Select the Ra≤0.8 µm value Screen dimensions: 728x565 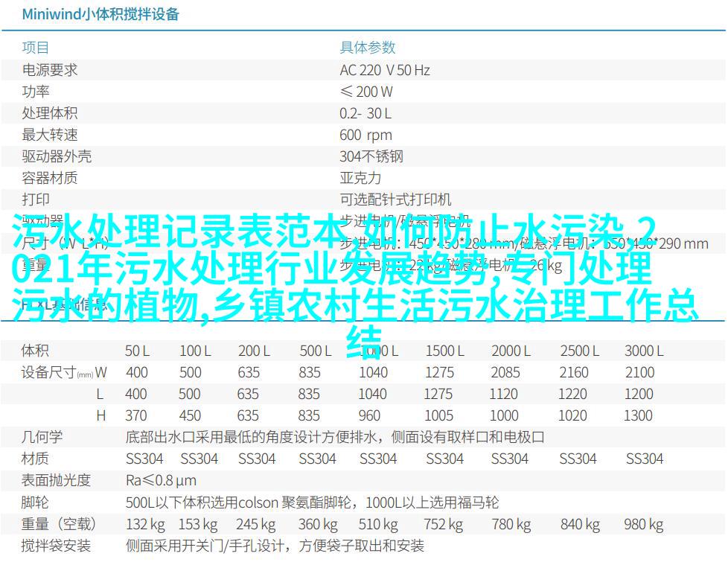(x=161, y=480)
